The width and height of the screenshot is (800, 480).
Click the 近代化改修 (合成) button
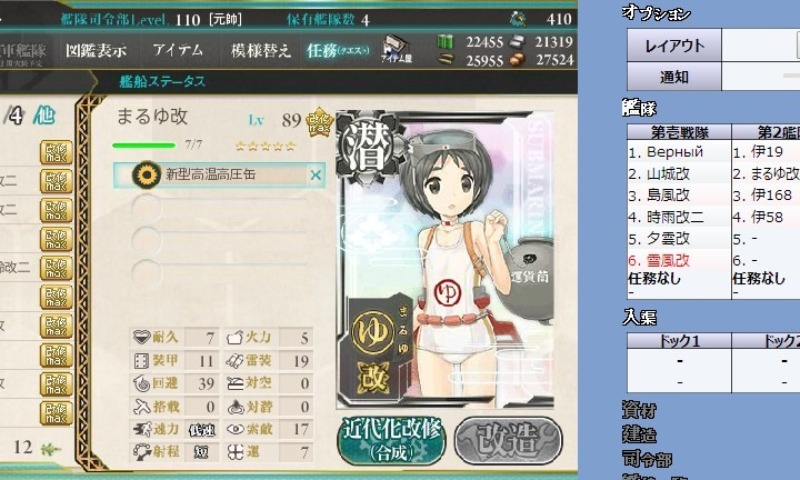pyautogui.click(x=392, y=440)
